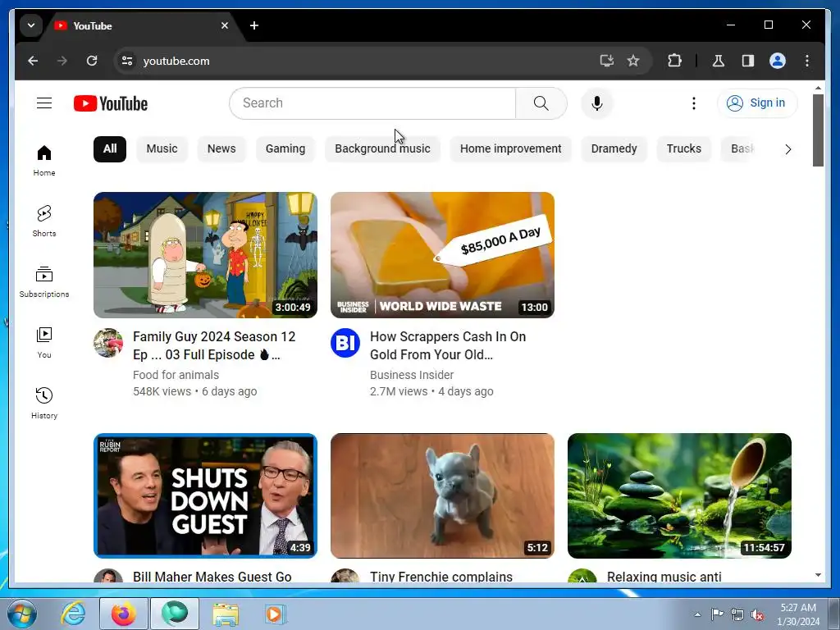Click the muted volume tray icon
Screen dimensions: 840x630
(757, 614)
